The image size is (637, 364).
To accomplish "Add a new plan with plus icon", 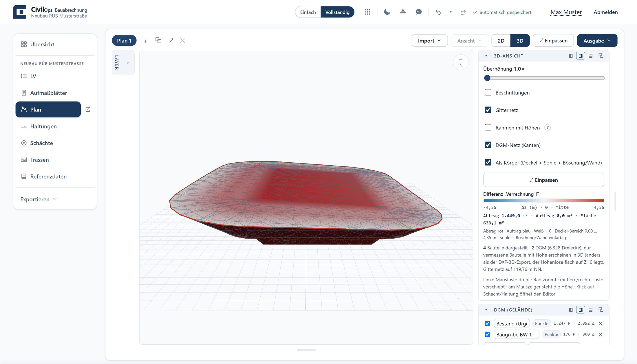I will pyautogui.click(x=146, y=41).
